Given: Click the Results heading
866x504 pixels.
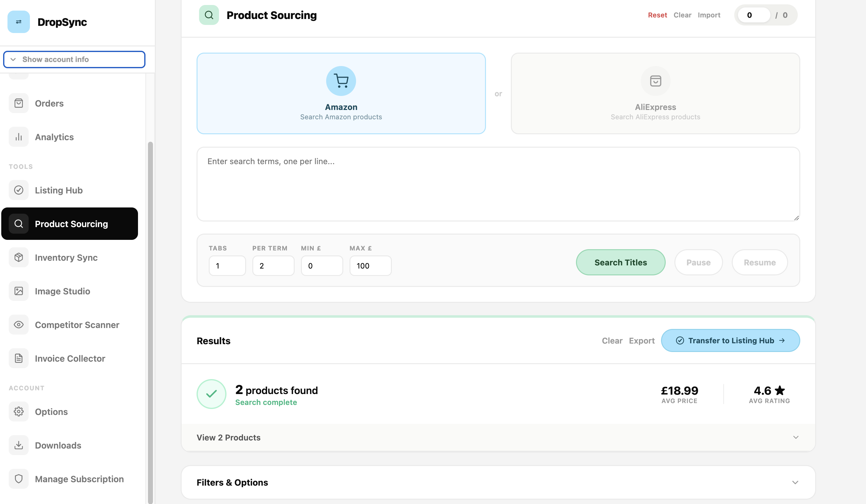Looking at the screenshot, I should [x=213, y=341].
